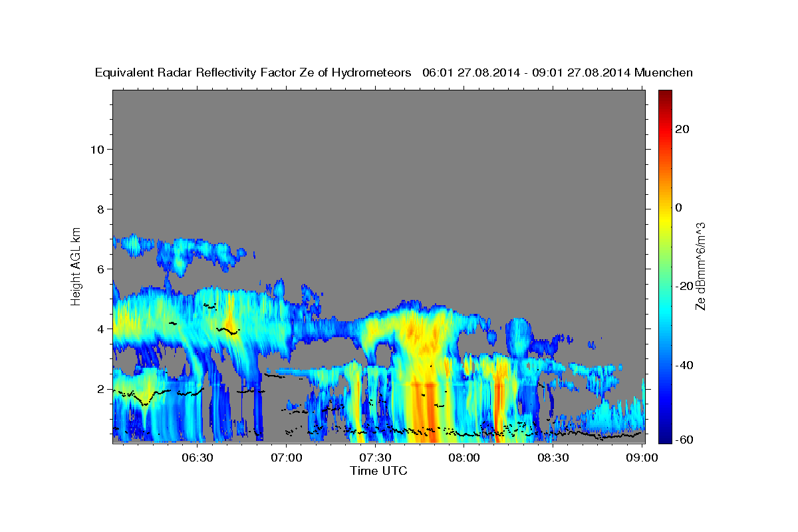Click the colorbar label '20'
This screenshot has width=798, height=532.
[682, 129]
